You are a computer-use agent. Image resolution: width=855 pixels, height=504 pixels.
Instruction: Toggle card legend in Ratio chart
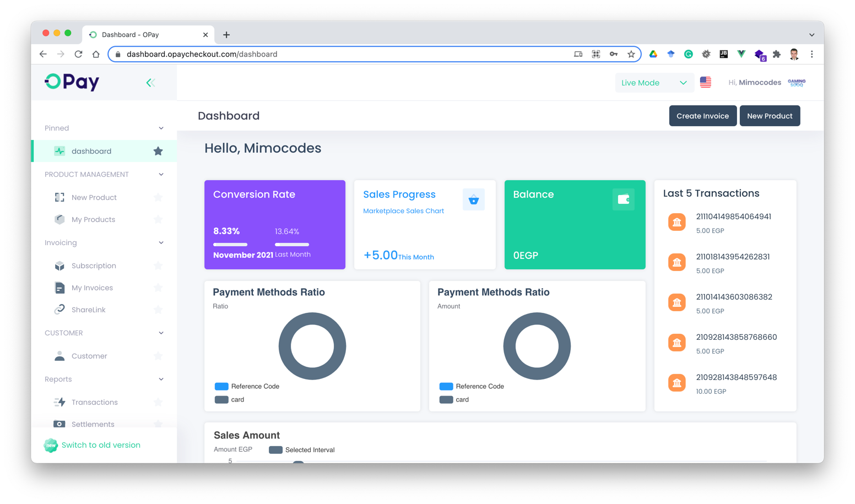click(229, 399)
